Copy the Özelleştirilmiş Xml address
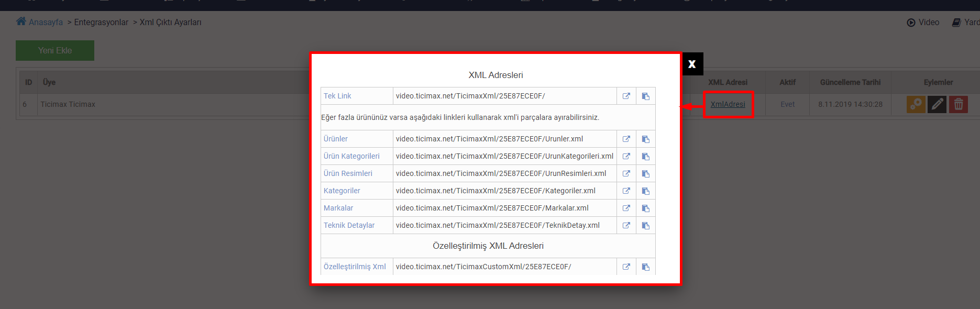The image size is (980, 309). [x=645, y=267]
